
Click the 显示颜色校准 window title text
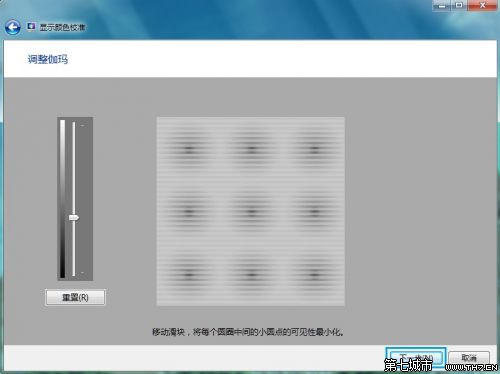coord(62,27)
